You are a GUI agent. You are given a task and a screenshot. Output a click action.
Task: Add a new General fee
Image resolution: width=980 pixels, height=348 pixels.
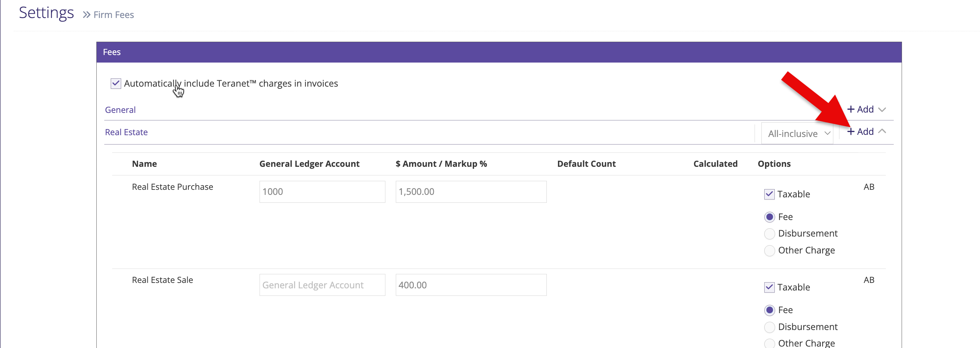point(860,110)
